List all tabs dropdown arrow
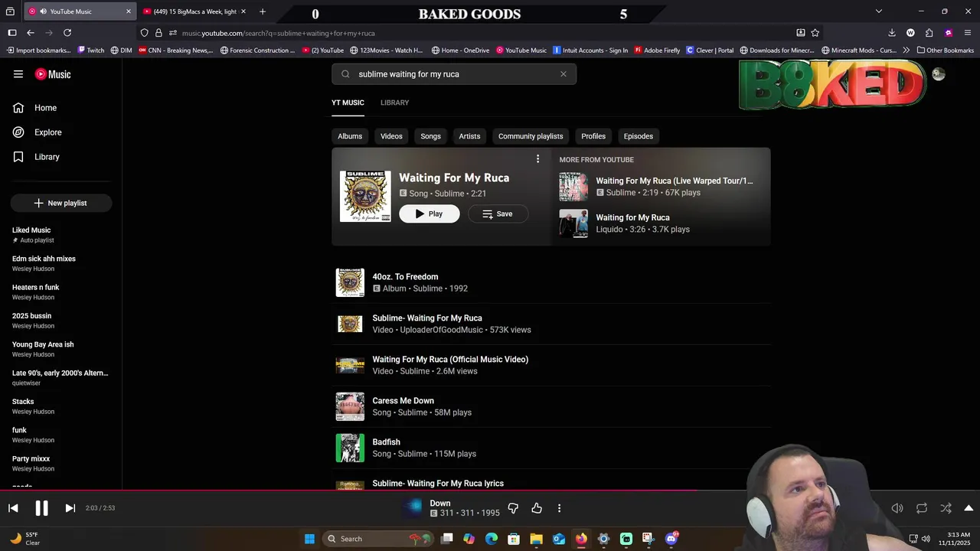 tap(879, 11)
